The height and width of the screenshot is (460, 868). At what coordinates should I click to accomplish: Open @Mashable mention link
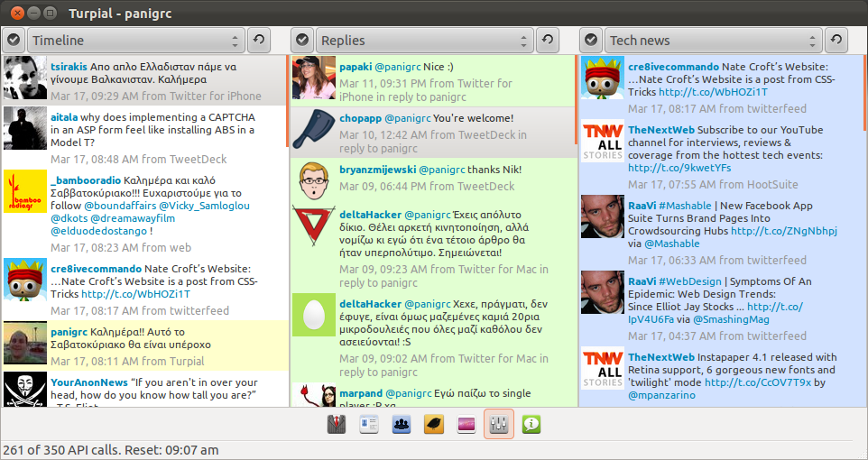click(672, 244)
